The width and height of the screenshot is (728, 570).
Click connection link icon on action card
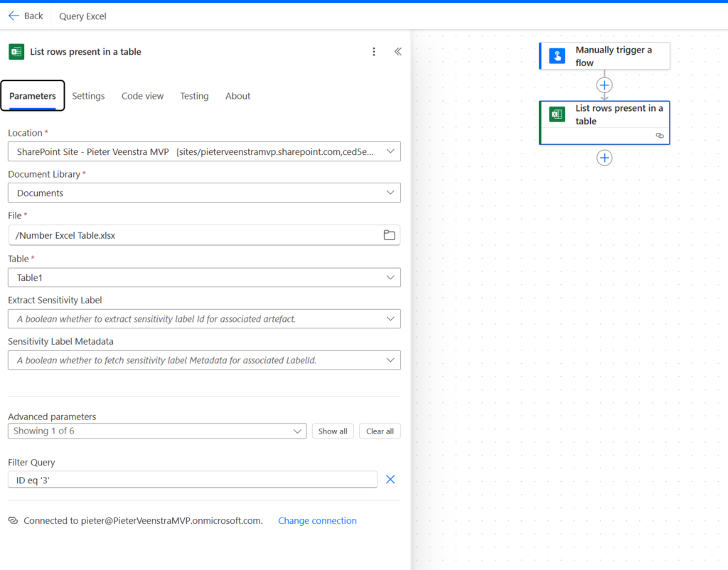(660, 136)
